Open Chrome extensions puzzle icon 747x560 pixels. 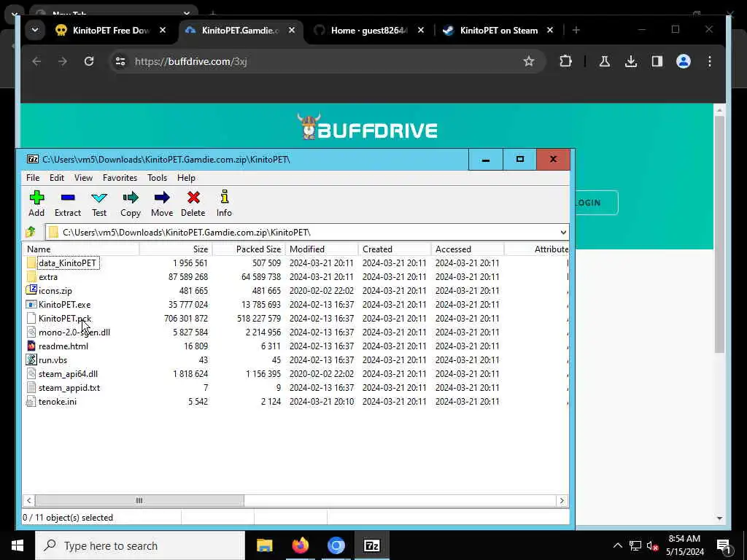click(565, 61)
